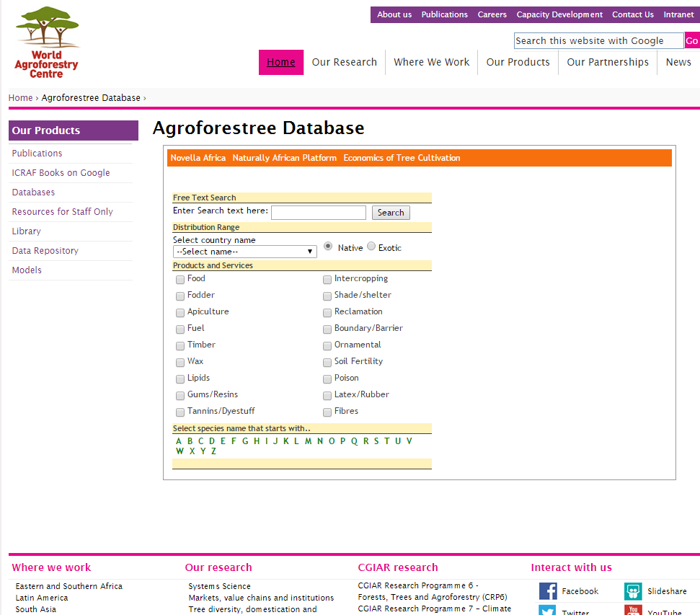Click the Twitter icon in footer
This screenshot has width=700, height=615.
[548, 610]
